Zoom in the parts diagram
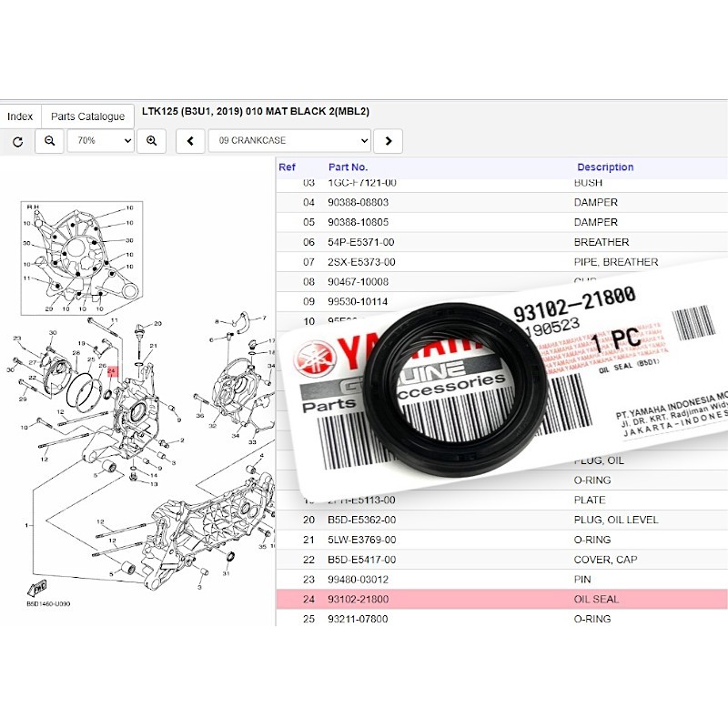 pyautogui.click(x=152, y=141)
